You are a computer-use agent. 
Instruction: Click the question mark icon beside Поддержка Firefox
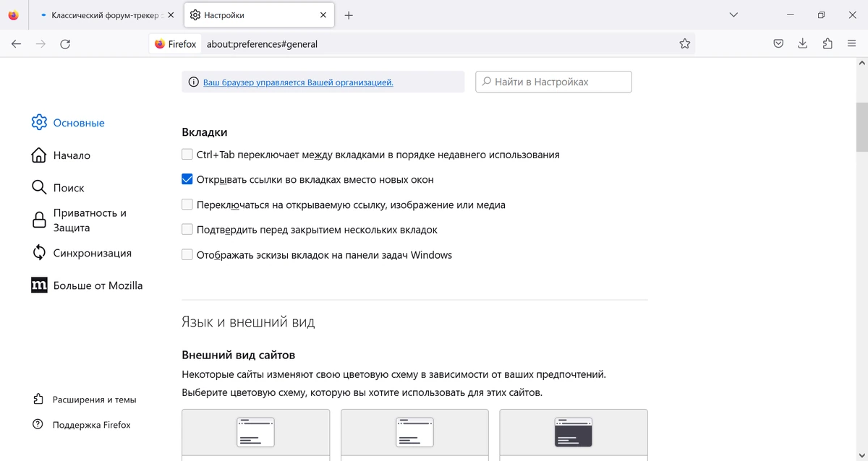(38, 425)
